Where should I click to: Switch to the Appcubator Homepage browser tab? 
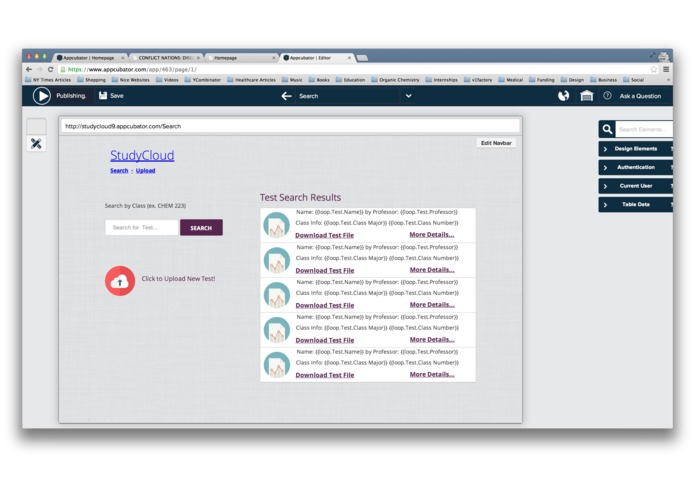click(x=90, y=58)
